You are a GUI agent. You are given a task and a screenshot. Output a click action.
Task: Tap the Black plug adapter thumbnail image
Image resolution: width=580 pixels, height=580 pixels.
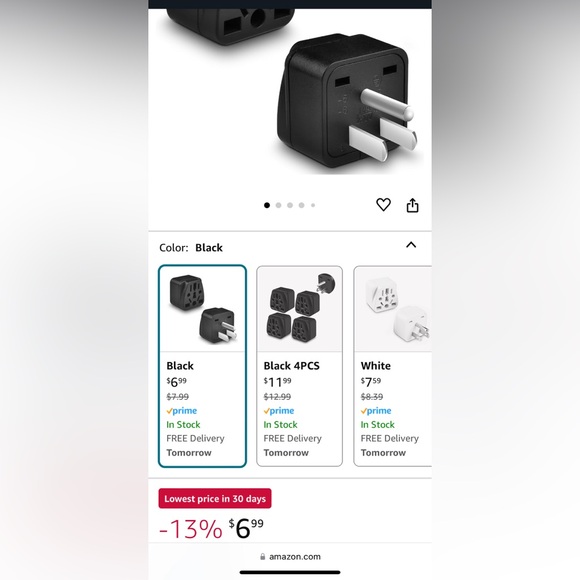[x=203, y=309]
